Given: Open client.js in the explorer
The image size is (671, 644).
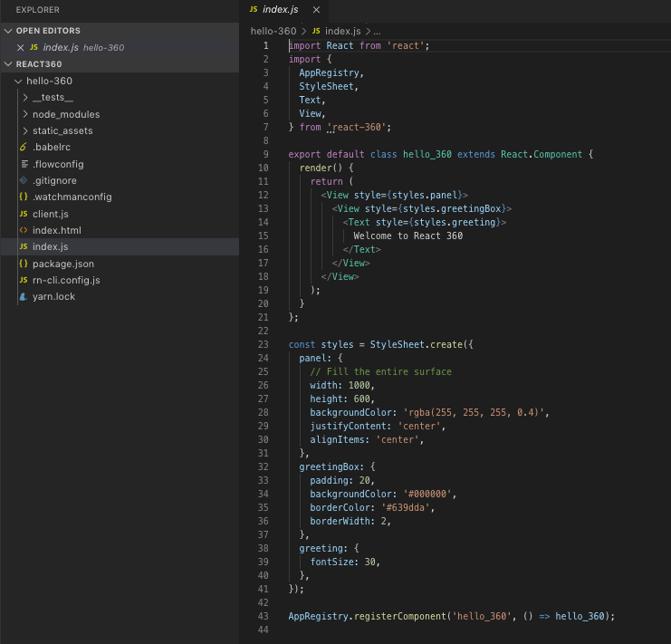Looking at the screenshot, I should click(x=51, y=214).
